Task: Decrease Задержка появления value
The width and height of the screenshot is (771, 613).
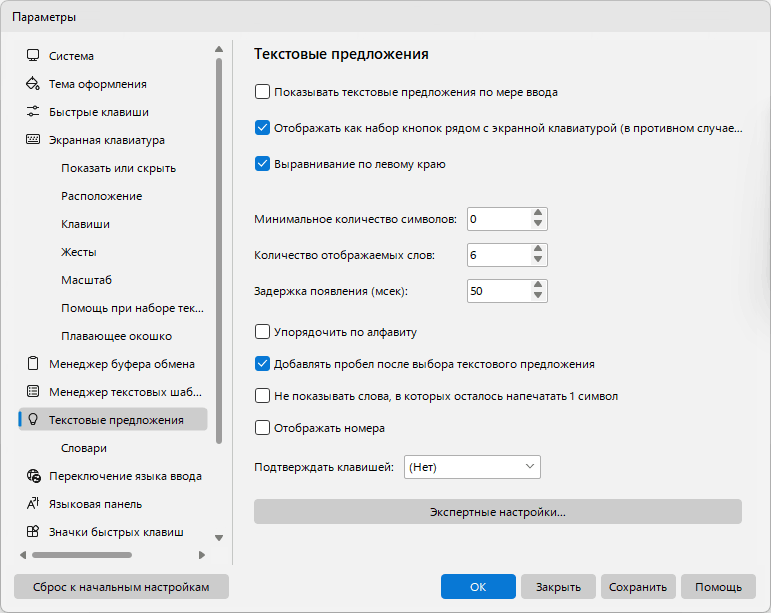Action: (538, 295)
